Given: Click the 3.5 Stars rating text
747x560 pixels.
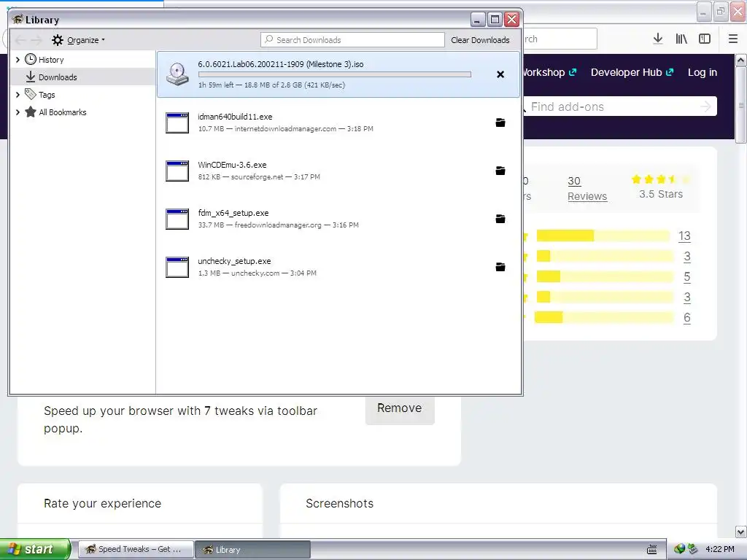Looking at the screenshot, I should pos(661,194).
